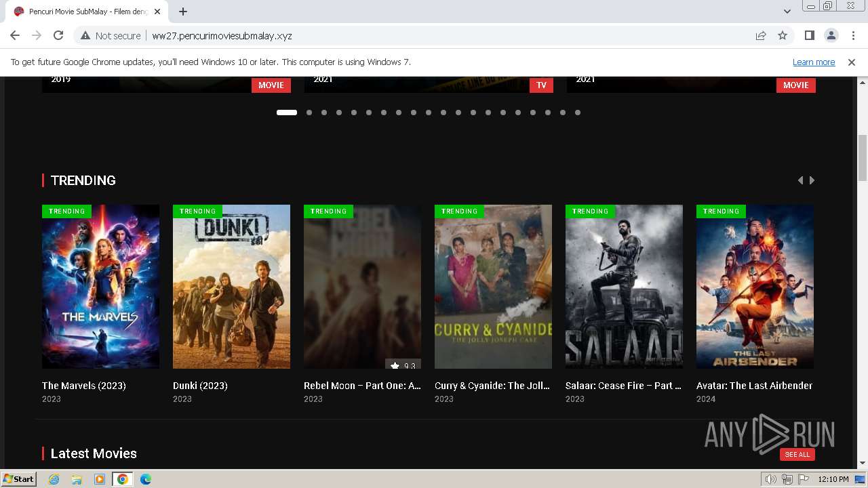Show previous trending movies arrow
The height and width of the screenshot is (488, 868).
click(800, 180)
